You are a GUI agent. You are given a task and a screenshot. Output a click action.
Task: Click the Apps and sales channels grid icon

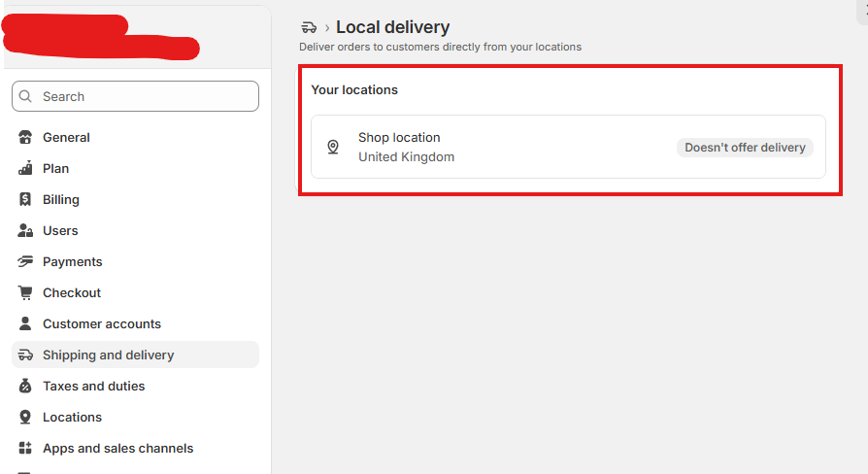pyautogui.click(x=25, y=448)
